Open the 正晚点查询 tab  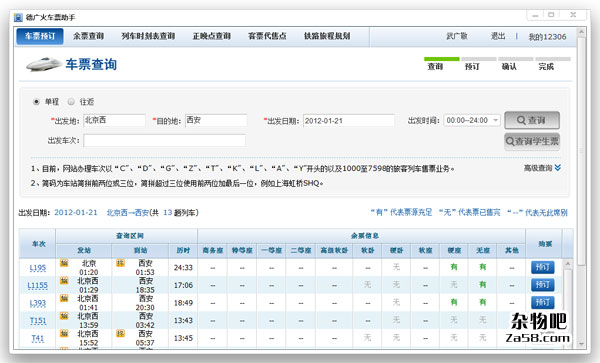(212, 36)
